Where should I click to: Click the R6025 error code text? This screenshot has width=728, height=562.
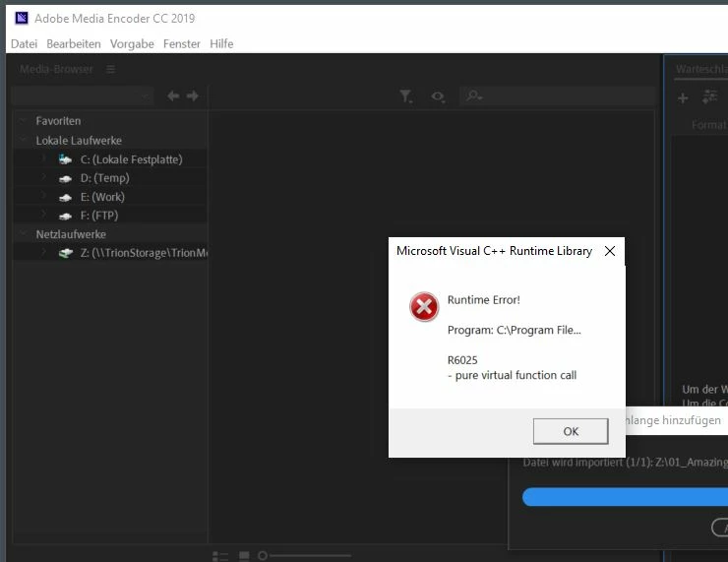(x=462, y=360)
